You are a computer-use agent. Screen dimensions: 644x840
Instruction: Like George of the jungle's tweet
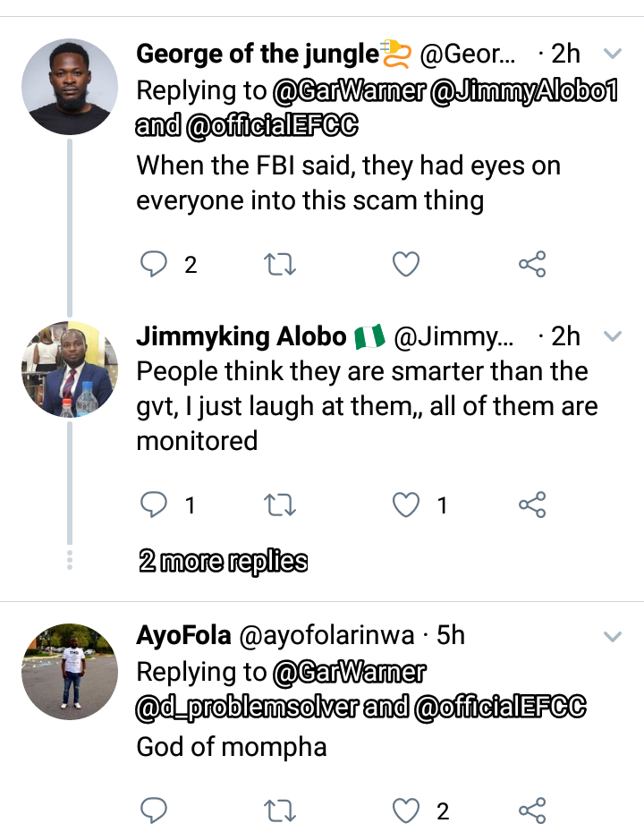(x=406, y=264)
